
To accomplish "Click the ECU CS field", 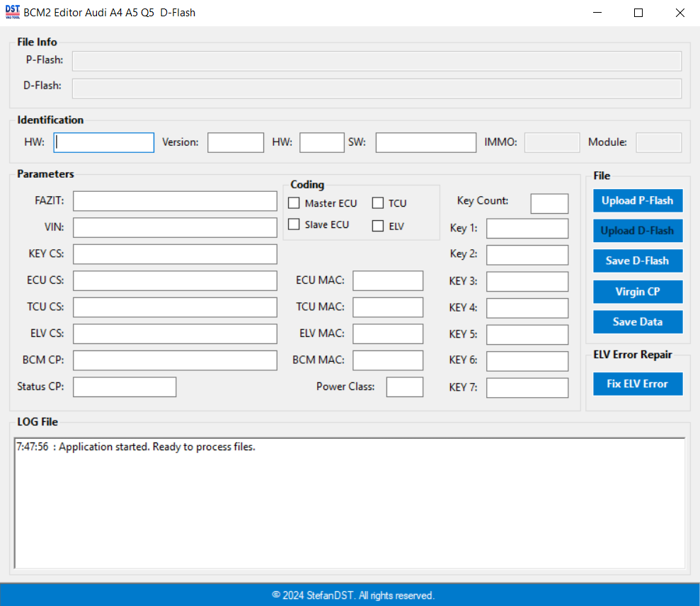I will 175,281.
